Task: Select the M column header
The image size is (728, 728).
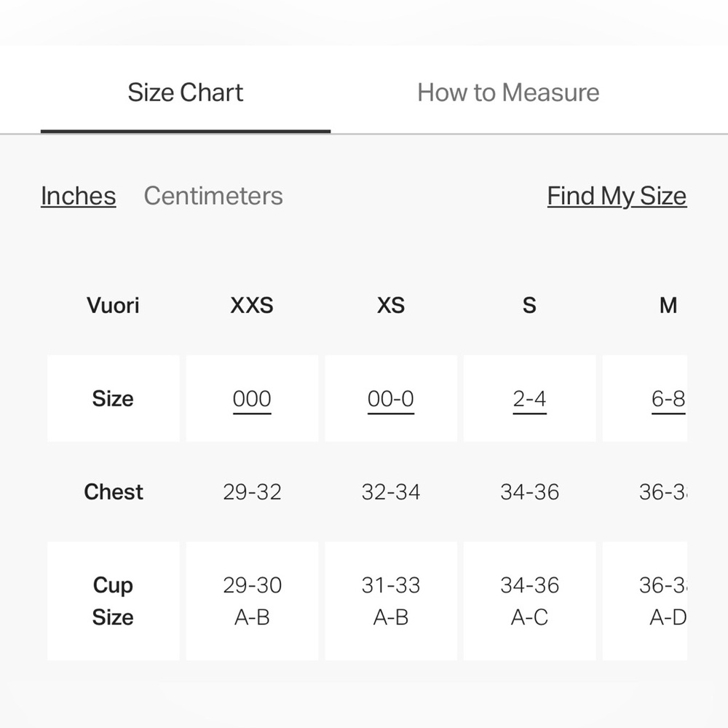Action: (668, 306)
